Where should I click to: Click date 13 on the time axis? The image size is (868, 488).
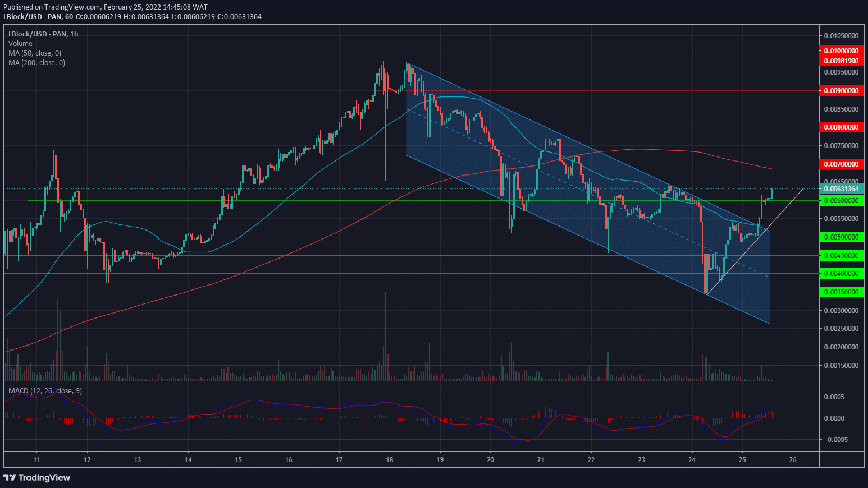[x=138, y=460]
